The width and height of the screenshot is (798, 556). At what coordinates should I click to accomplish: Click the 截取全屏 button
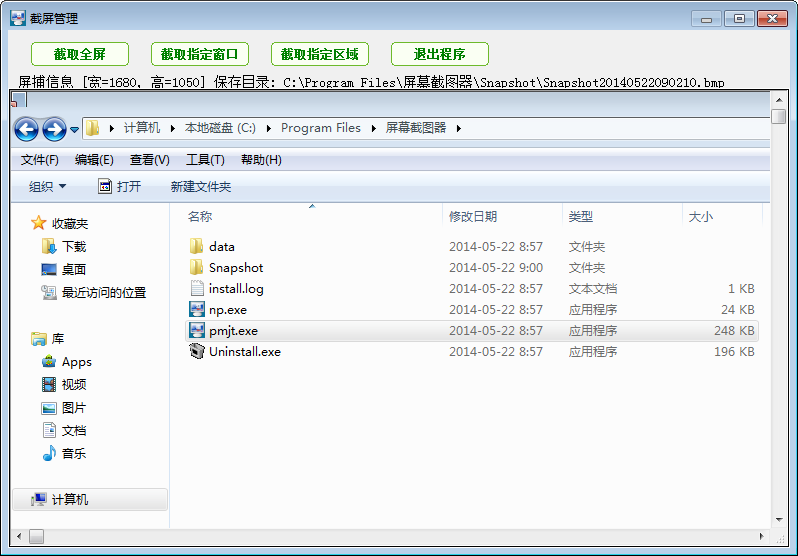point(80,54)
